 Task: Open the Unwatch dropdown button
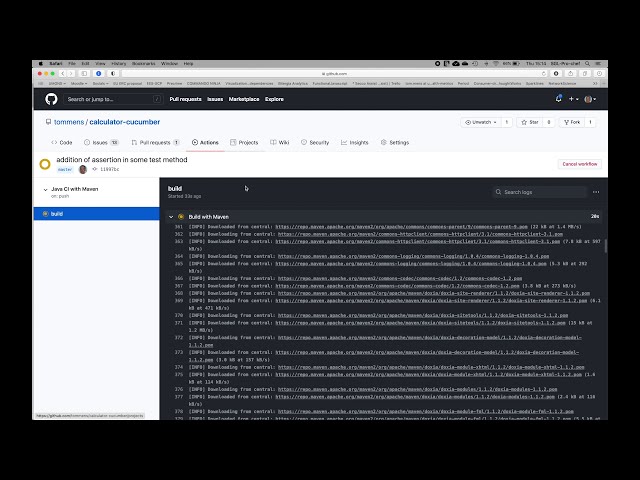tap(481, 122)
